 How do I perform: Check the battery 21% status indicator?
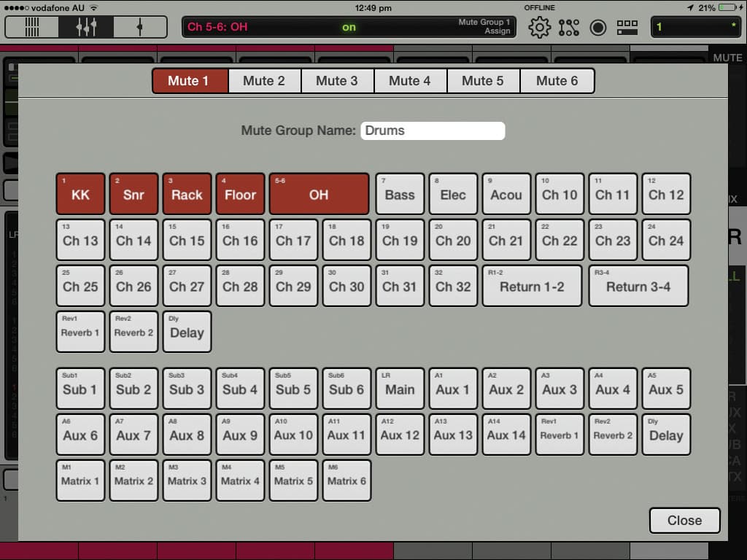pyautogui.click(x=719, y=7)
